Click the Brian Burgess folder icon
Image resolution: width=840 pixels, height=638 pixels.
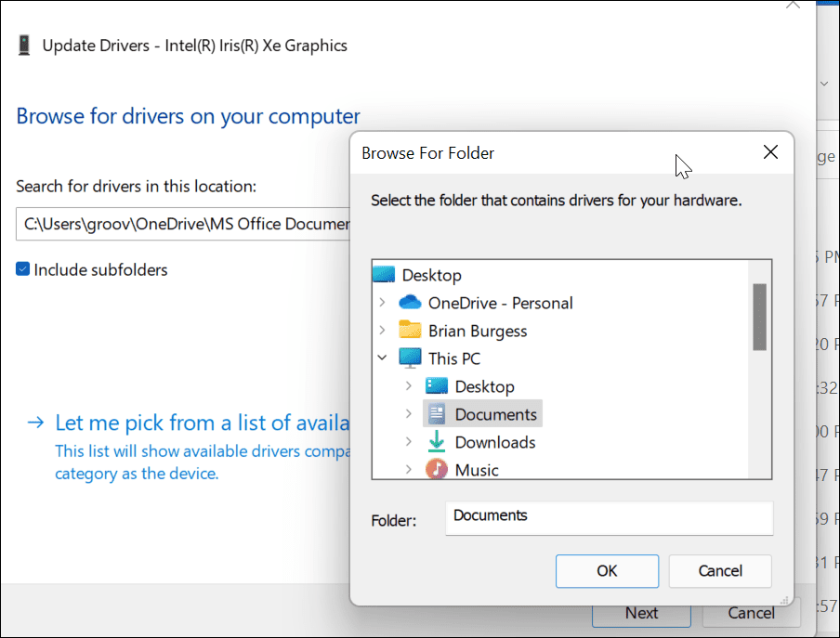tap(410, 331)
